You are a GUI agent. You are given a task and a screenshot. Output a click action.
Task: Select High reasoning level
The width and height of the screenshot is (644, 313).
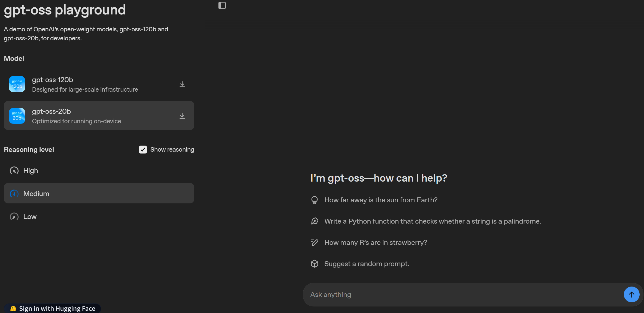[x=99, y=171]
